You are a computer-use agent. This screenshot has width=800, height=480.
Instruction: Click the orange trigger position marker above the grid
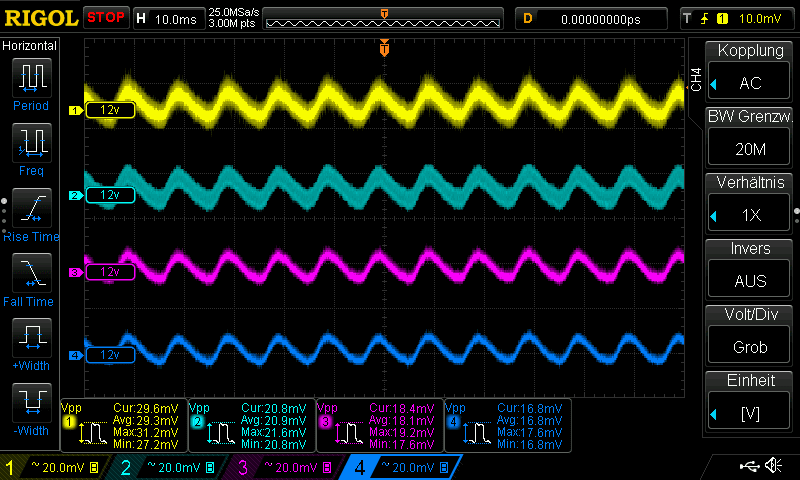[384, 48]
